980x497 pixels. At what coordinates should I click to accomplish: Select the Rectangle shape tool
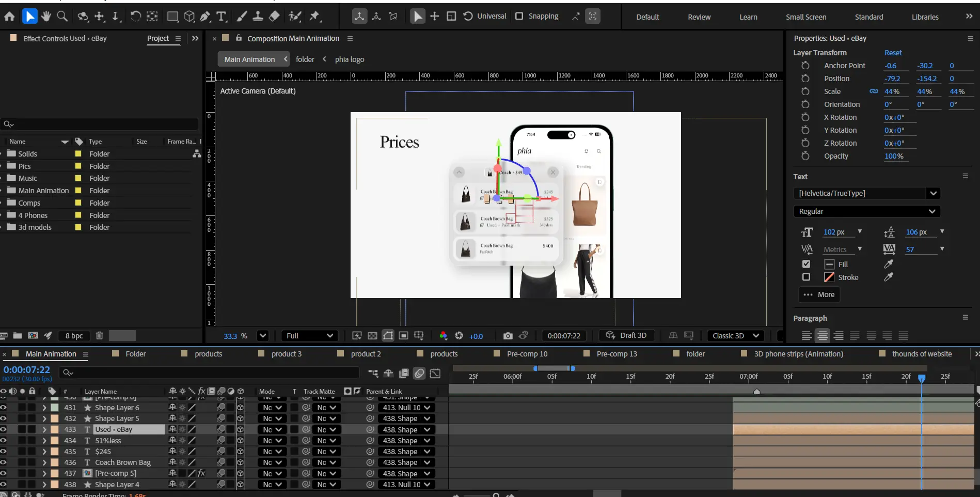172,17
